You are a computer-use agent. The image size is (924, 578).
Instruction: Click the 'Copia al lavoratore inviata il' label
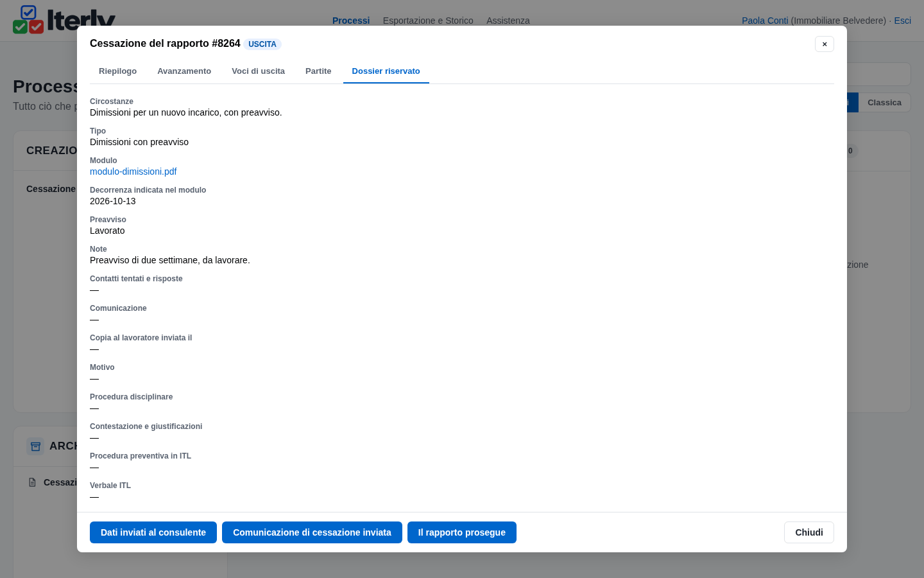[141, 338]
